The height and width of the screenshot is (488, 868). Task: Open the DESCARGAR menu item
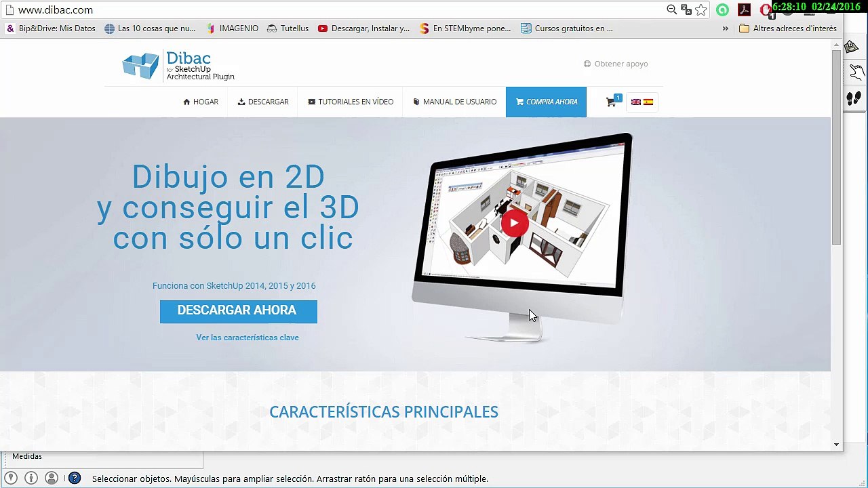coord(263,102)
